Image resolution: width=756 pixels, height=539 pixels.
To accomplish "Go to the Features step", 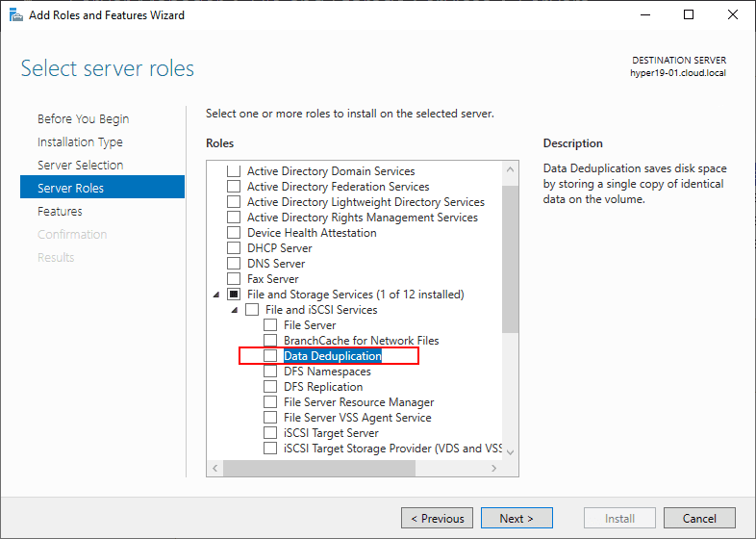I will [x=60, y=212].
